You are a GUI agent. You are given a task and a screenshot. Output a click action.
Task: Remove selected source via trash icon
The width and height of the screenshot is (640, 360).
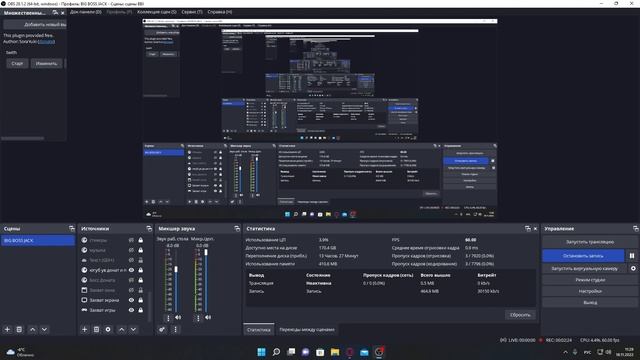[96, 329]
